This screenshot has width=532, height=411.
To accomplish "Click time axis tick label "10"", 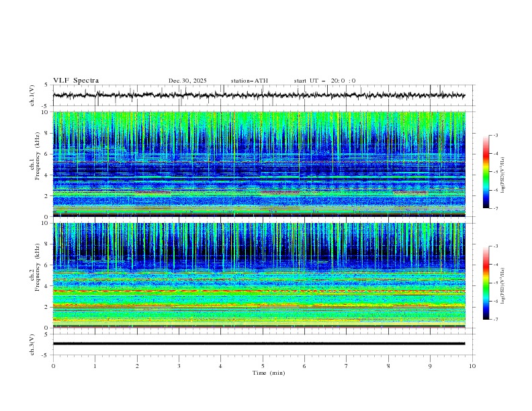I will pyautogui.click(x=472, y=366).
